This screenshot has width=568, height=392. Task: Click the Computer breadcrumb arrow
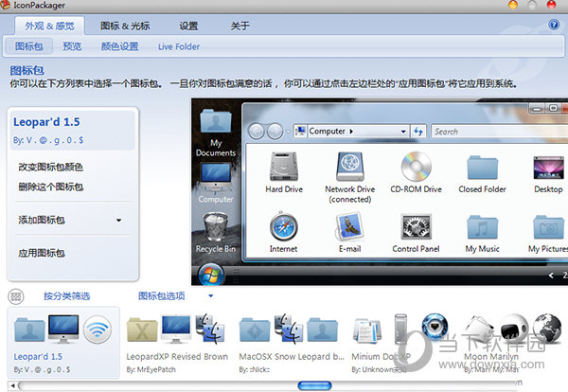pos(351,132)
